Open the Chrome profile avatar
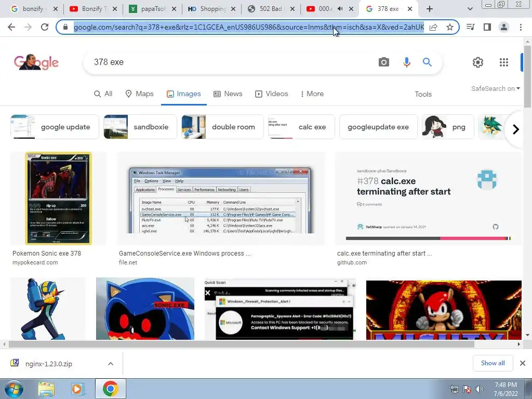This screenshot has height=399, width=532. pyautogui.click(x=504, y=27)
